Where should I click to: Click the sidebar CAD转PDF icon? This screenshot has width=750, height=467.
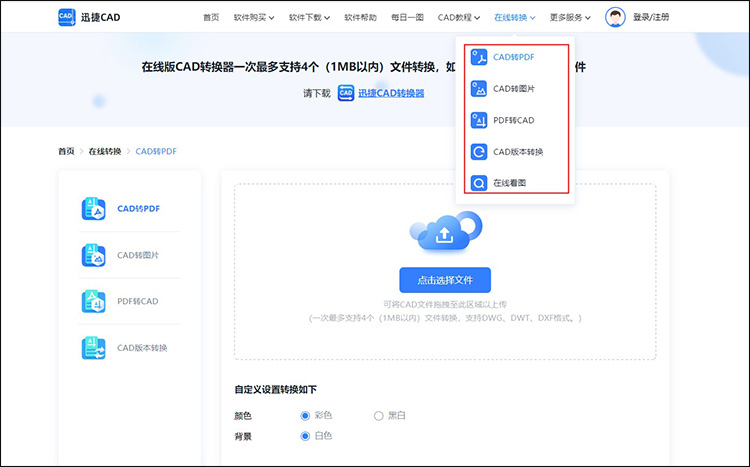pyautogui.click(x=94, y=209)
